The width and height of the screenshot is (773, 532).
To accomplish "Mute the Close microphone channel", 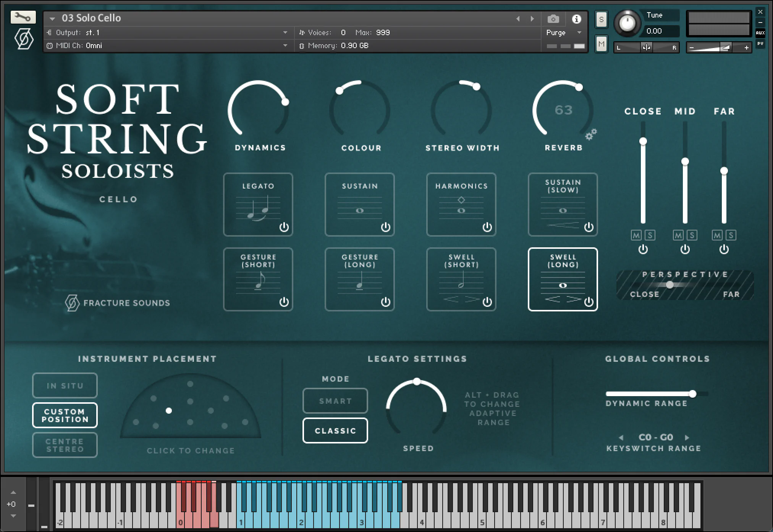I will point(636,235).
